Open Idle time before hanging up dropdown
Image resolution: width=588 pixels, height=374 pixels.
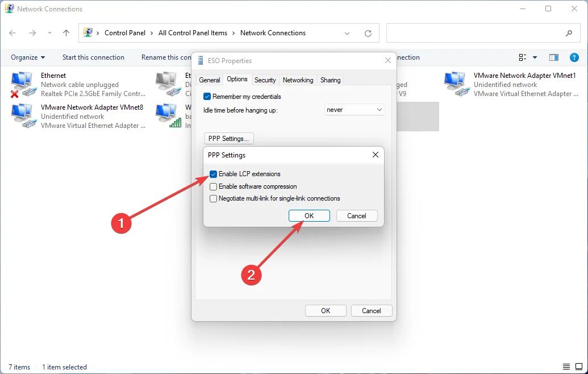(x=355, y=110)
